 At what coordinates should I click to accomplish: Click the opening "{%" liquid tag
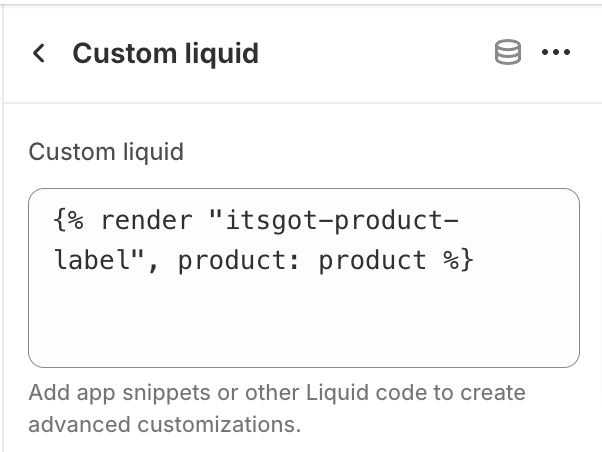69,220
